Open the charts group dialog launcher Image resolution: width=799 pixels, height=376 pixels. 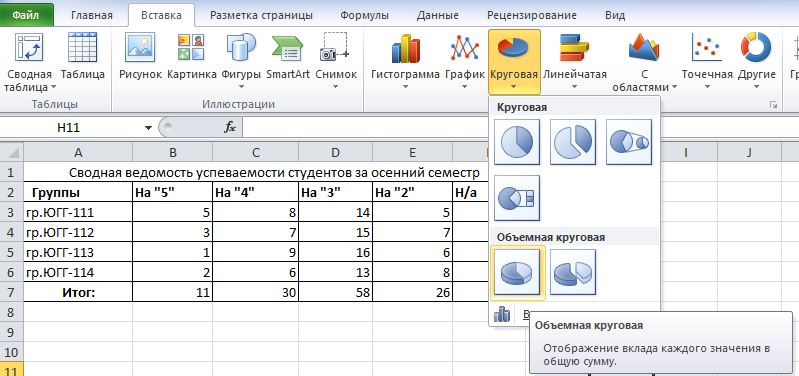point(774,104)
